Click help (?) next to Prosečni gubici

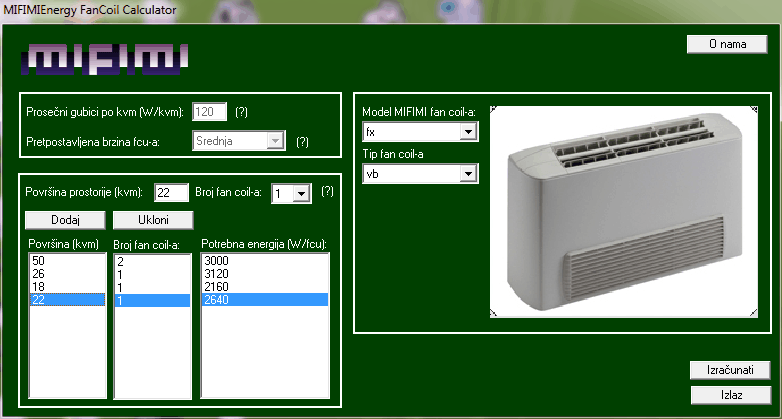[241, 112]
